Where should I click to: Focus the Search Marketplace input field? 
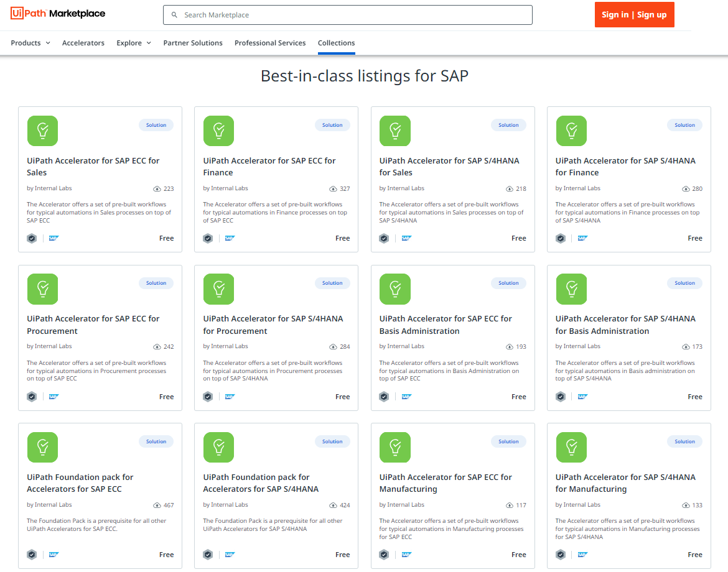pos(355,15)
